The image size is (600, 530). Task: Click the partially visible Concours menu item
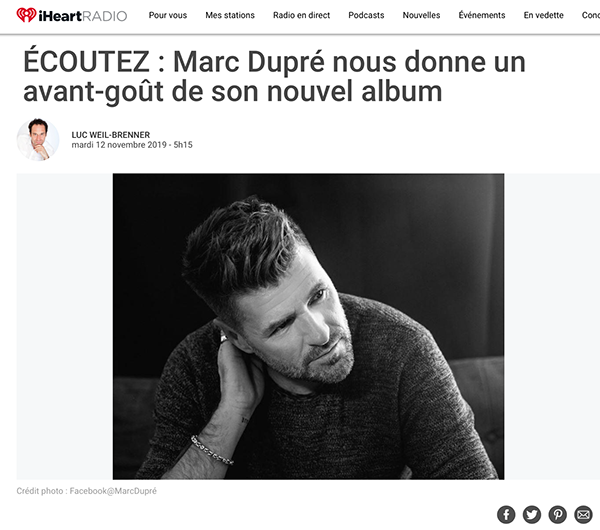pos(590,15)
